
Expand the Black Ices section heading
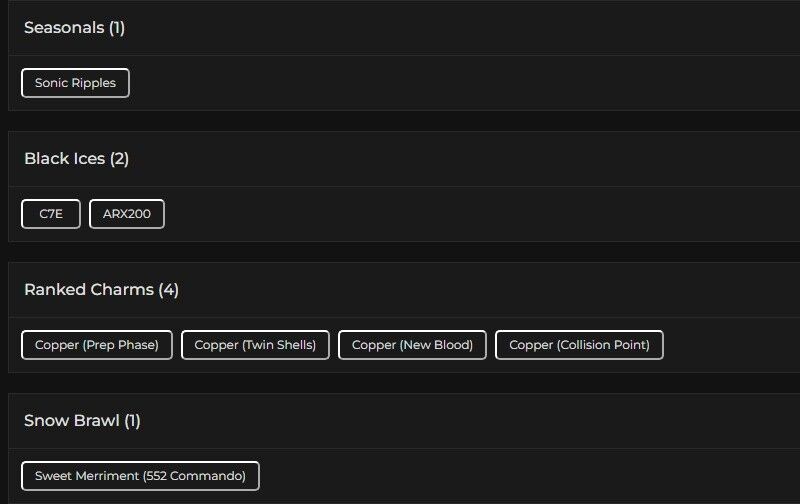65,159
